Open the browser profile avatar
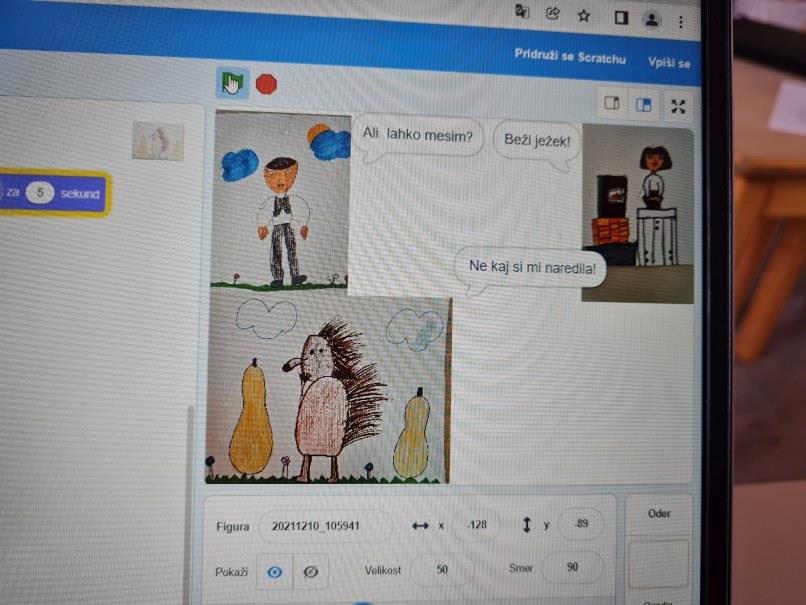The width and height of the screenshot is (806, 605). tap(652, 20)
